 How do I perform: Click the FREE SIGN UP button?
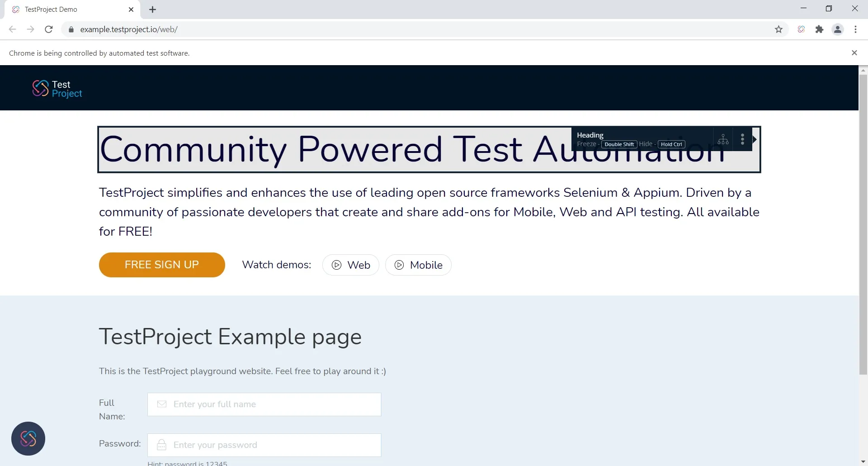[162, 265]
